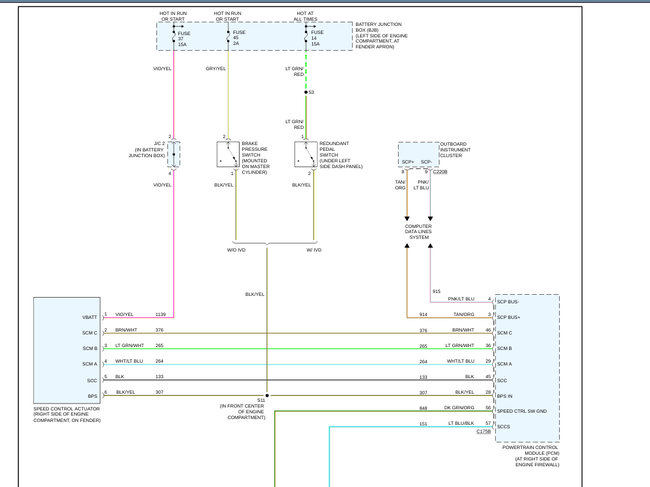Click the 151 circuit number
The height and width of the screenshot is (487, 650).
coord(423,424)
